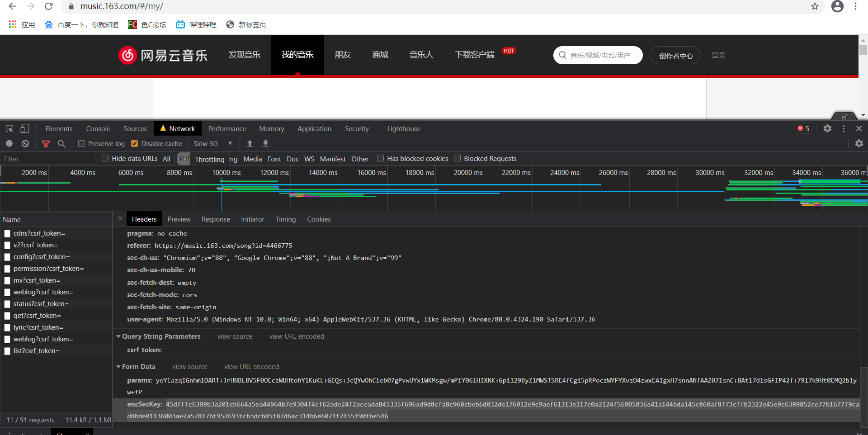Uncheck the Disable cache checkbox
The width and height of the screenshot is (868, 435).
pos(134,144)
